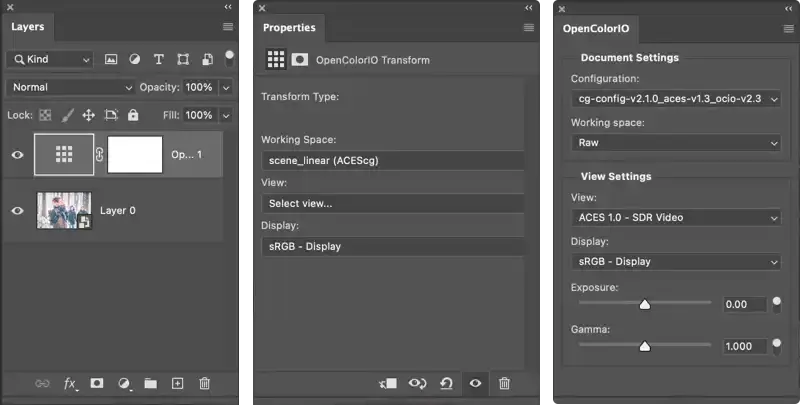
Task: Open the Fill 100% dropdown arrow
Action: 226,115
